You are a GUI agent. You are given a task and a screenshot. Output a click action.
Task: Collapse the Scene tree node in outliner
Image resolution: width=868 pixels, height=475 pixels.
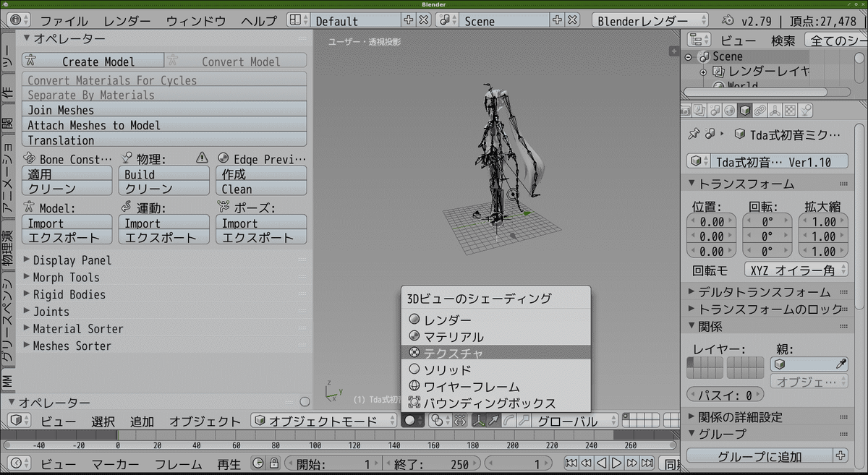(689, 56)
